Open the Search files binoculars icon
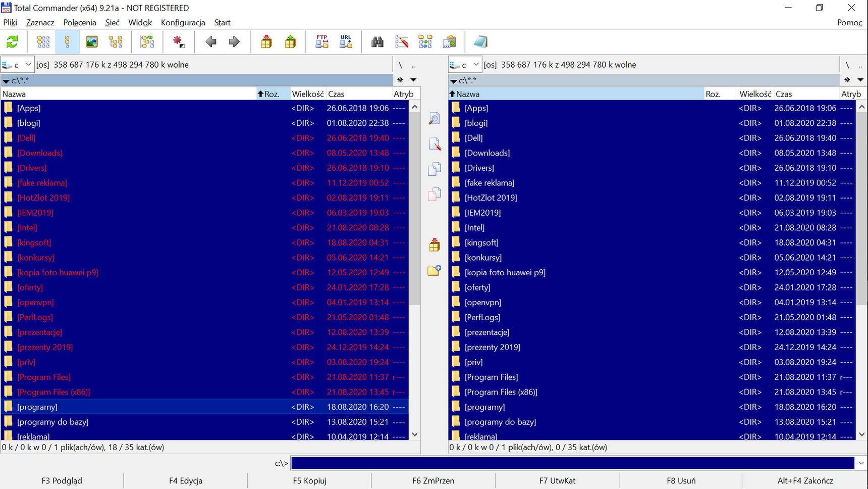 (x=377, y=42)
